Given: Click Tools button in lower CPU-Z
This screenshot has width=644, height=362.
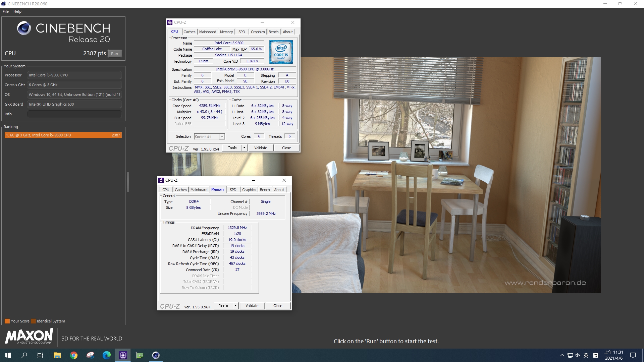Looking at the screenshot, I should pos(223,306).
